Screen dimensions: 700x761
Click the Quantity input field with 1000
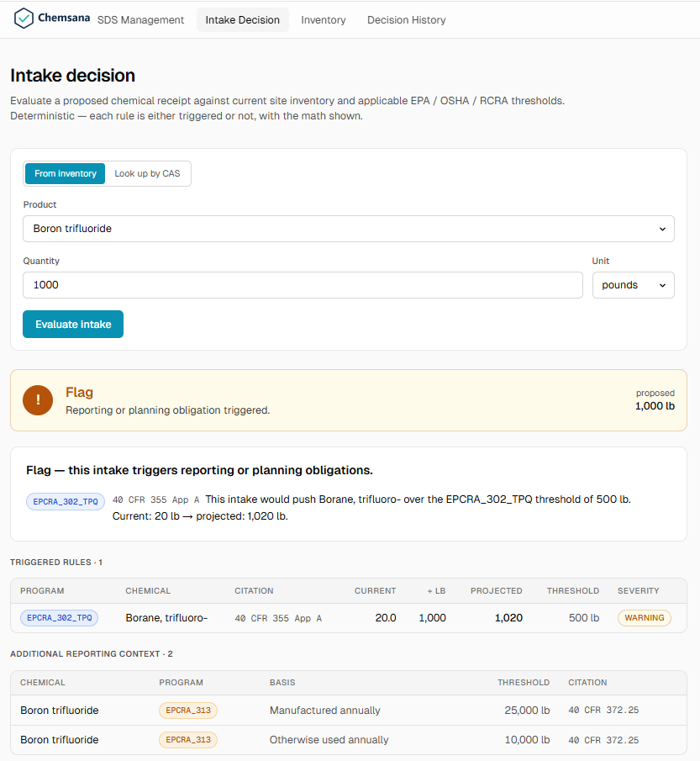[x=303, y=285]
